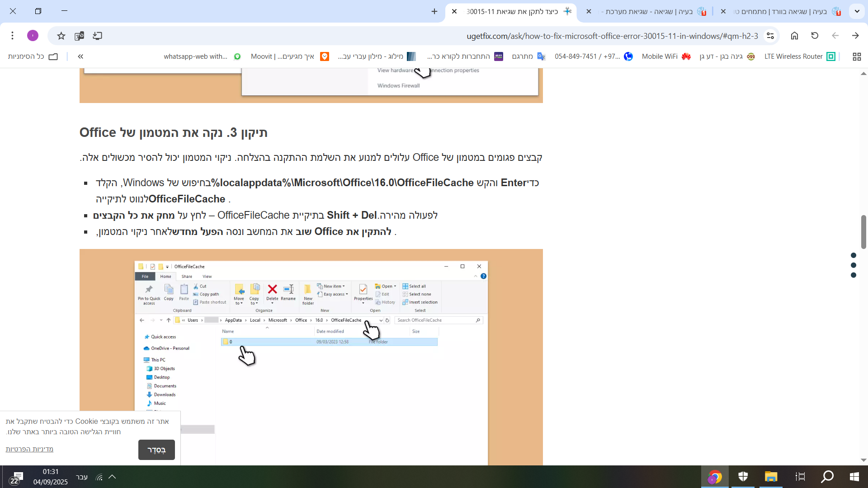Open LTE Wireless Router bookmark
This screenshot has width=868, height=488.
[x=799, y=56]
